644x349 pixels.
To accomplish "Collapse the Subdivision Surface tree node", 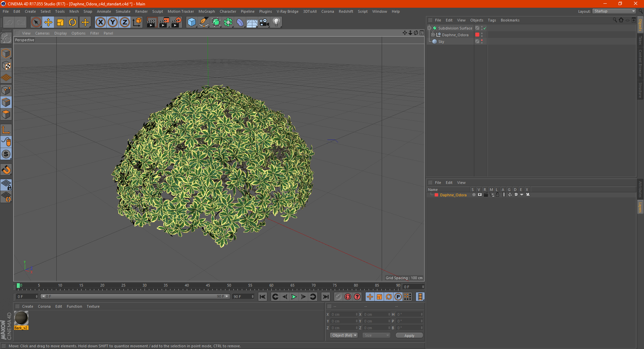I will click(429, 28).
